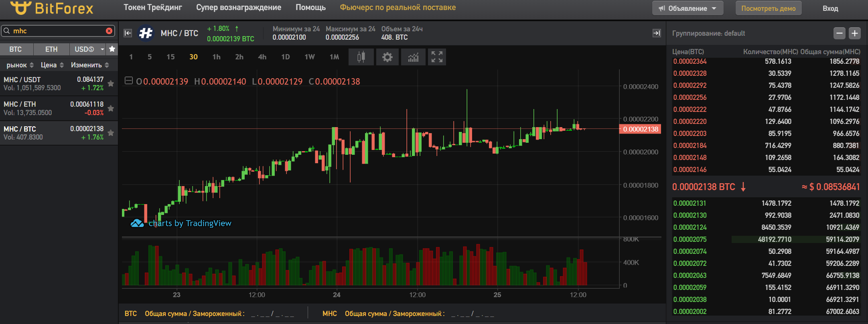The image size is (868, 324).
Task: Click the Минимум за 24 value 0.00002100
Action: pyautogui.click(x=289, y=37)
